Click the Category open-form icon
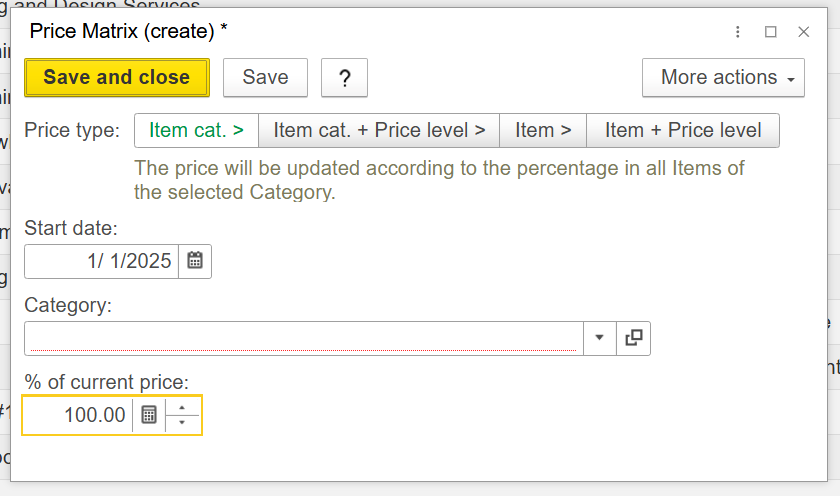The height and width of the screenshot is (496, 840). tap(633, 338)
